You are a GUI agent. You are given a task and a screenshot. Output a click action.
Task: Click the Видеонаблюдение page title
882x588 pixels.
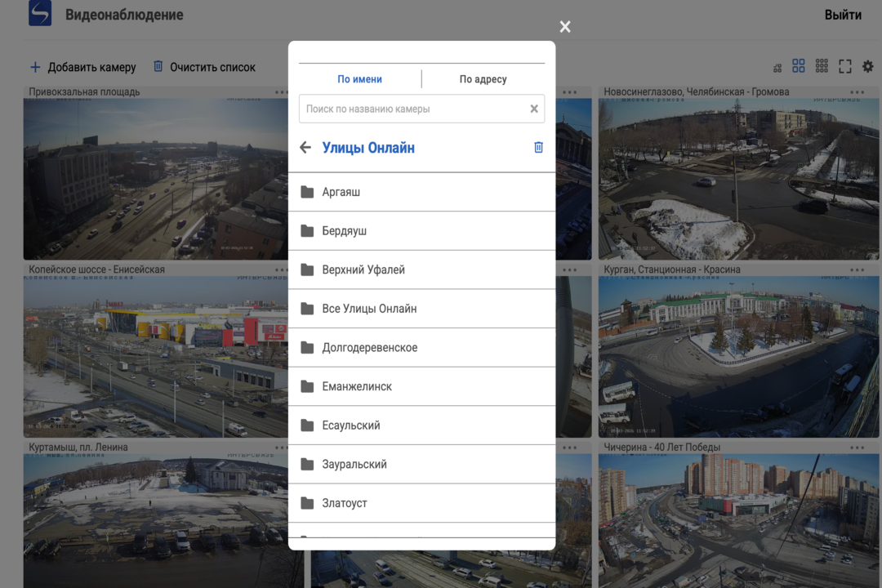[x=124, y=15]
